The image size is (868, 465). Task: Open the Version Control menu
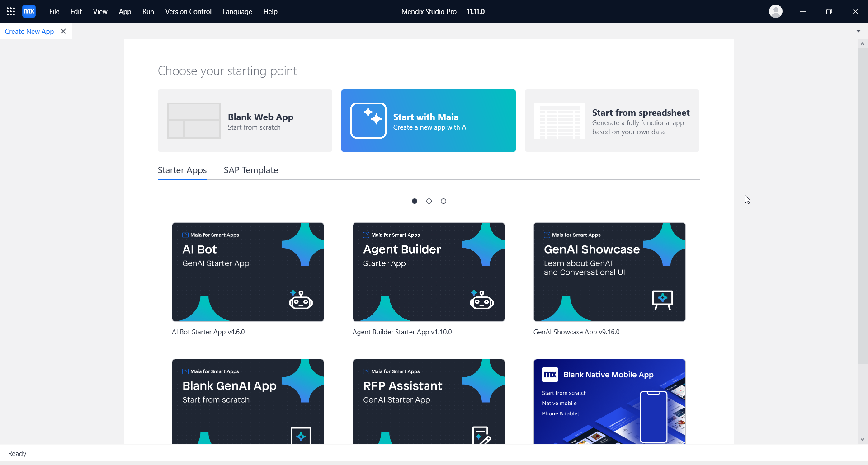189,12
